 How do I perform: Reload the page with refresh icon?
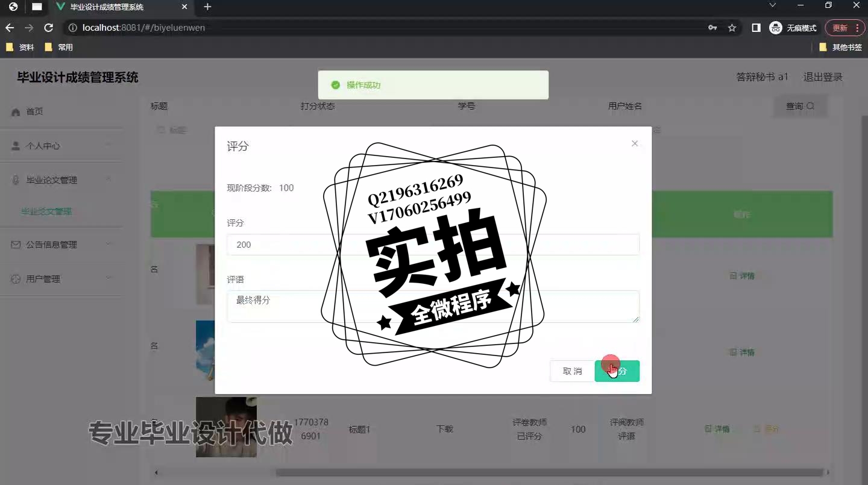(49, 28)
